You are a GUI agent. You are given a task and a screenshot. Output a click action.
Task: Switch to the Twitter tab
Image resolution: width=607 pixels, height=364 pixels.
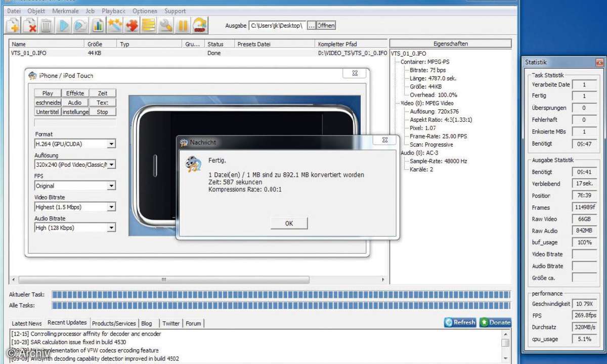171,324
